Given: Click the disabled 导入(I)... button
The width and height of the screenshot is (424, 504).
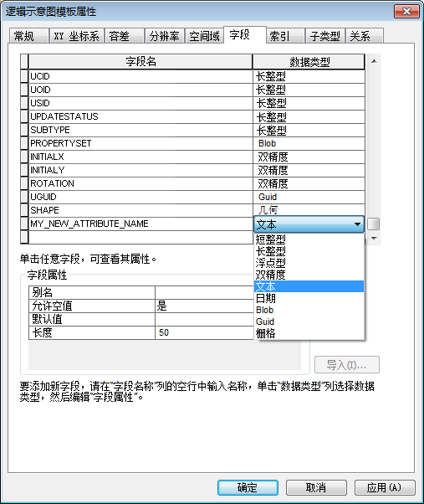Looking at the screenshot, I should click(x=347, y=364).
